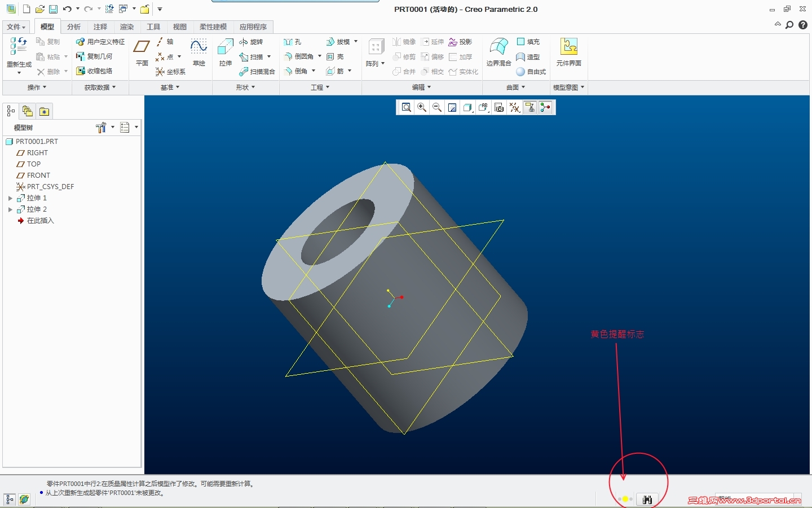Open the Folder Browser tab in navigator

[27, 111]
